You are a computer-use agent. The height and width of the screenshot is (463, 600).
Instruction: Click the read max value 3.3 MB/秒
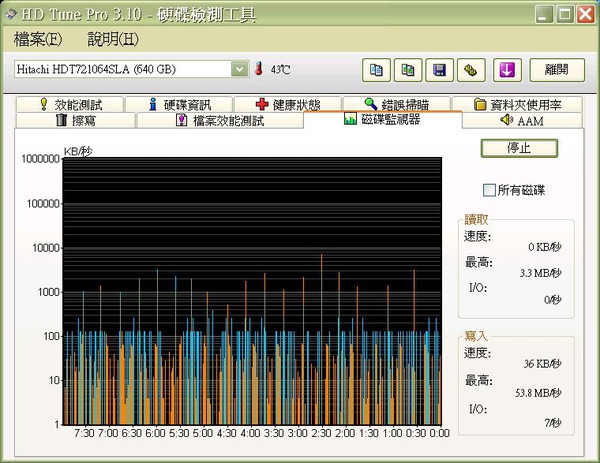[540, 273]
